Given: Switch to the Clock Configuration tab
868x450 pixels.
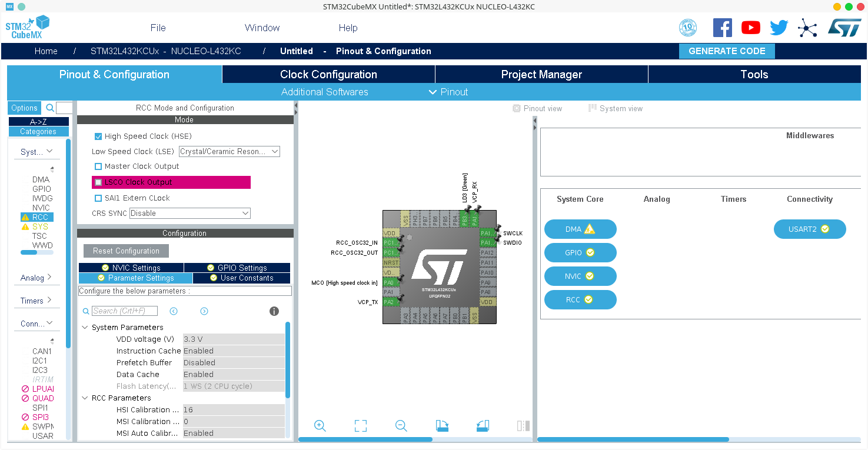Looking at the screenshot, I should pyautogui.click(x=328, y=75).
